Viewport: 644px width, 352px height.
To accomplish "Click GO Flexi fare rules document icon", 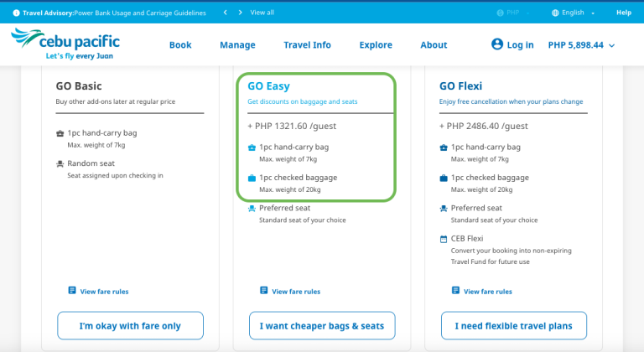I will (456, 291).
